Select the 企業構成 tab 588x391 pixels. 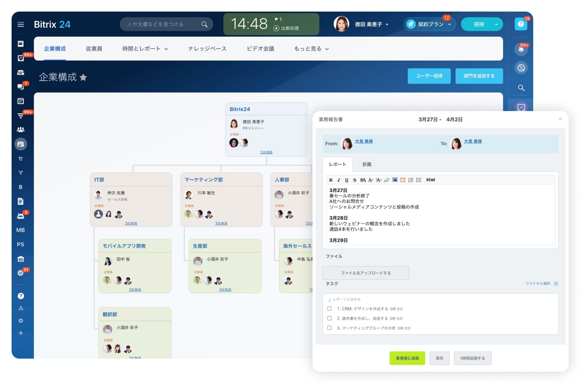pos(55,49)
